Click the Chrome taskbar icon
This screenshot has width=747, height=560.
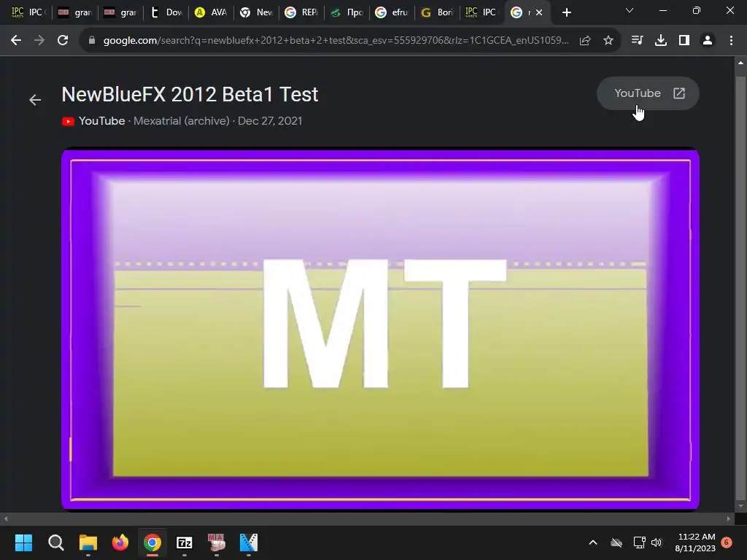(x=152, y=542)
